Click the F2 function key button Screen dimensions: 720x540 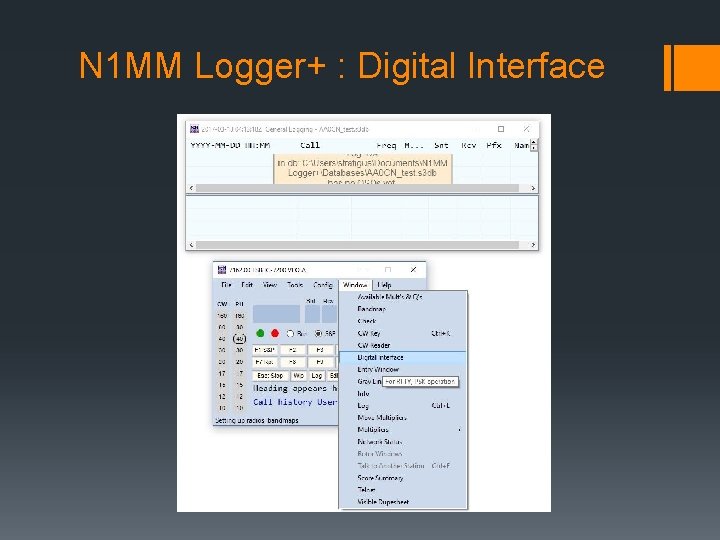(x=292, y=350)
